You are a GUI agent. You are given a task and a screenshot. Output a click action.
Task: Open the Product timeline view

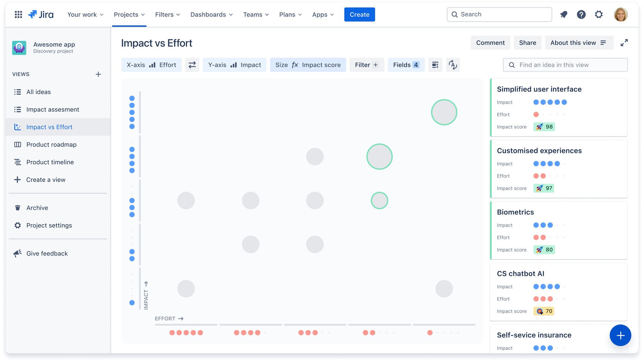(58, 162)
